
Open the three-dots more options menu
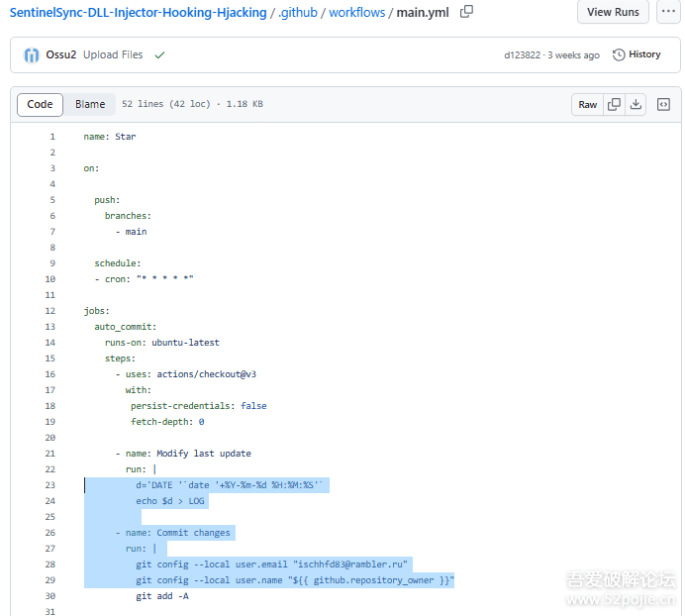[x=668, y=12]
